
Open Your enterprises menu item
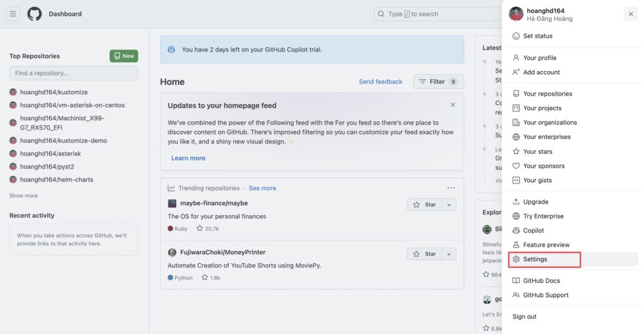pos(573,136)
